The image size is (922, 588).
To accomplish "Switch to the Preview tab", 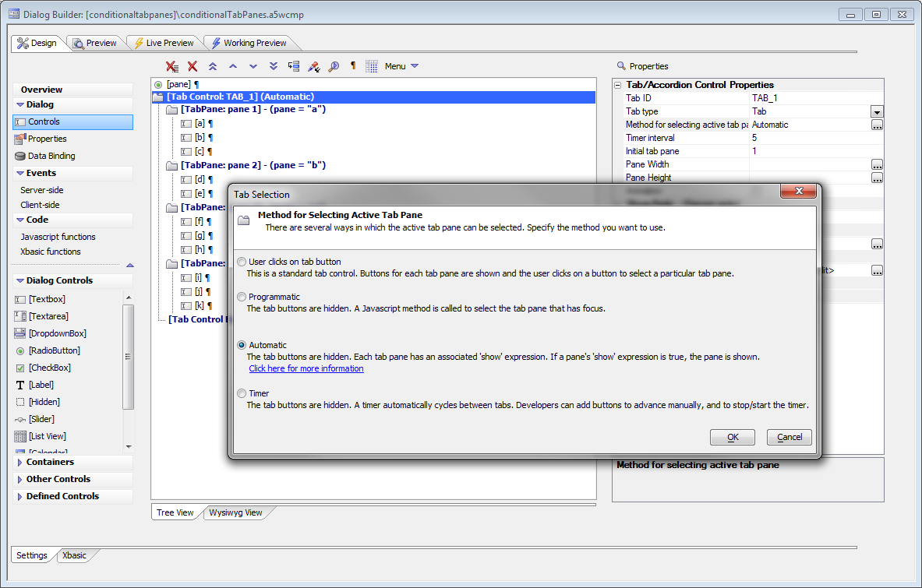I will (x=94, y=43).
